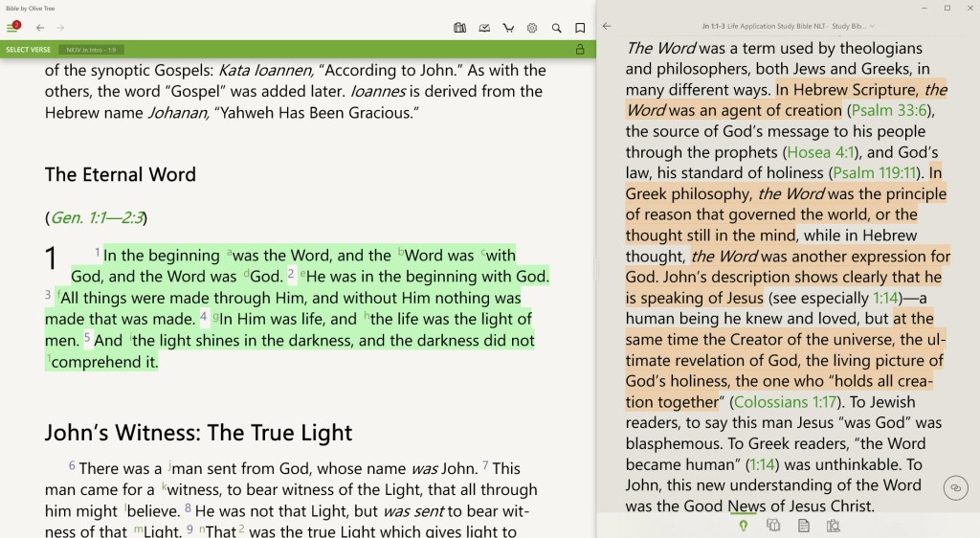Click verse number 4 superscript
Image resolution: width=980 pixels, height=538 pixels.
coord(203,316)
